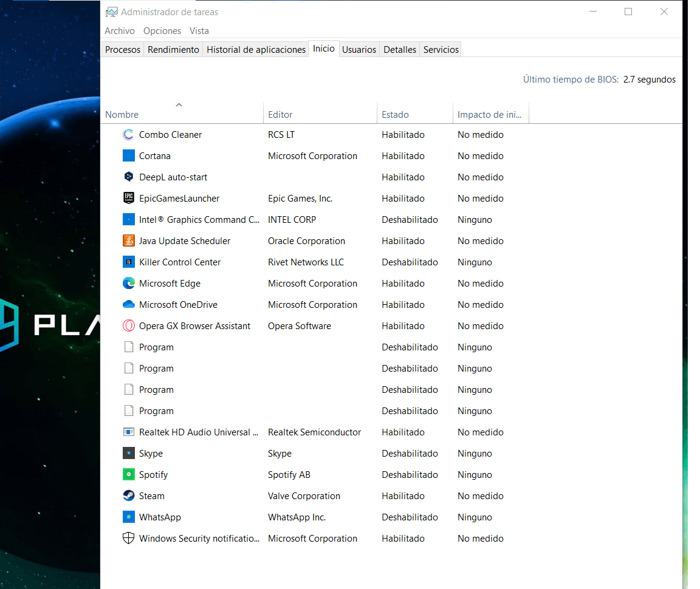Click the Opera Software editor cell
Image resolution: width=700 pixels, height=589 pixels.
point(300,325)
